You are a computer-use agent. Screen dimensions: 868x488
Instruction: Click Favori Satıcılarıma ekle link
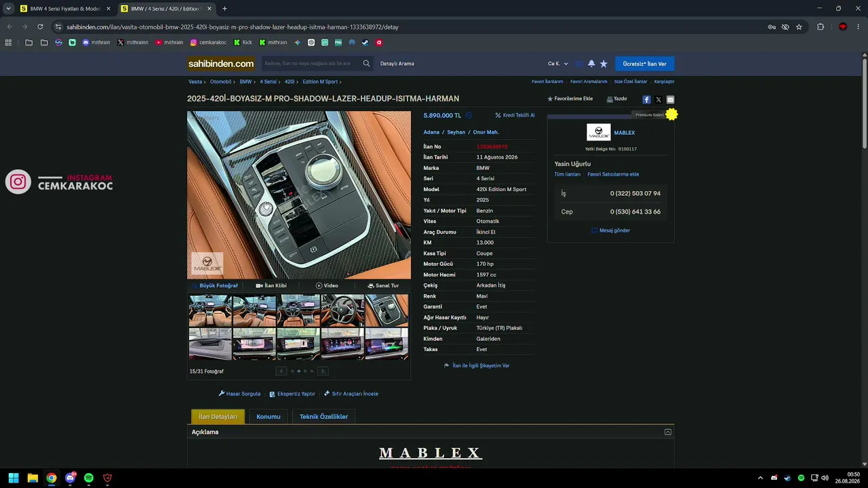(613, 174)
